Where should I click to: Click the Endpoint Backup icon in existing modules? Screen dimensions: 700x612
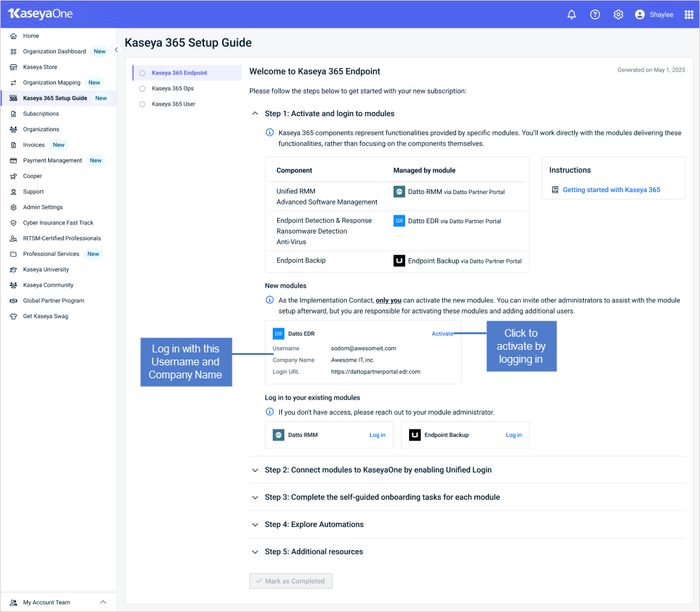coord(415,435)
